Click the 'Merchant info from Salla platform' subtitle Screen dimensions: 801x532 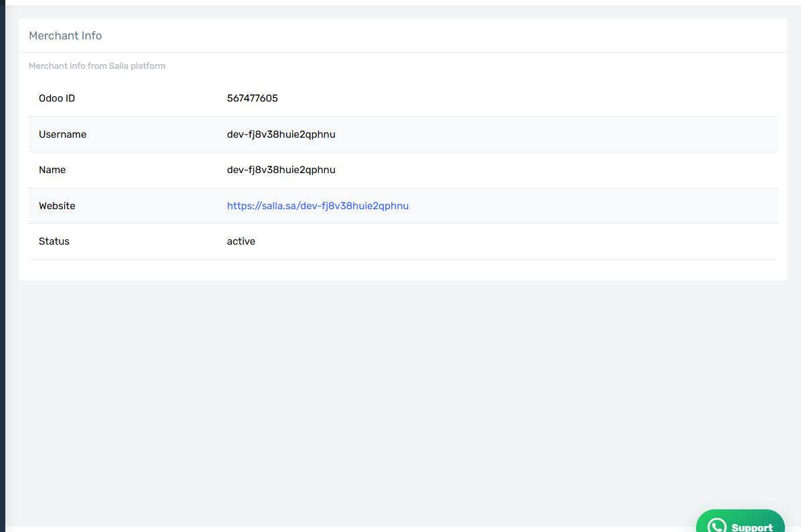(x=97, y=66)
